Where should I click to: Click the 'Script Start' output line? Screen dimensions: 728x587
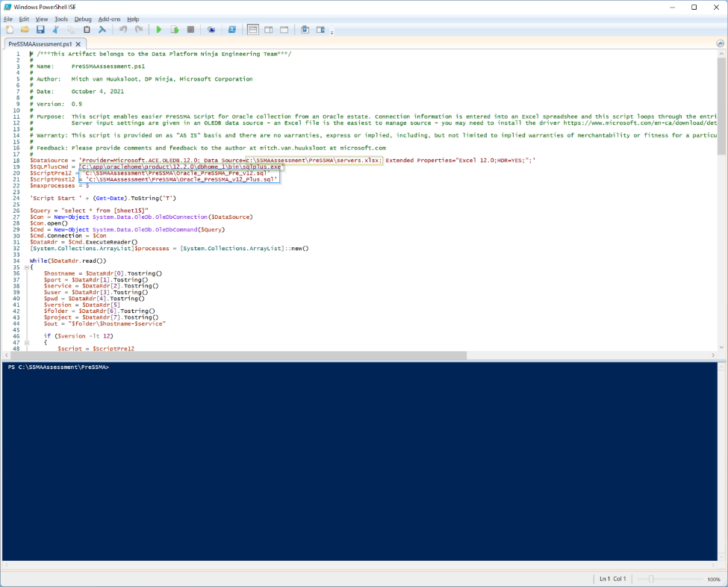coord(103,199)
